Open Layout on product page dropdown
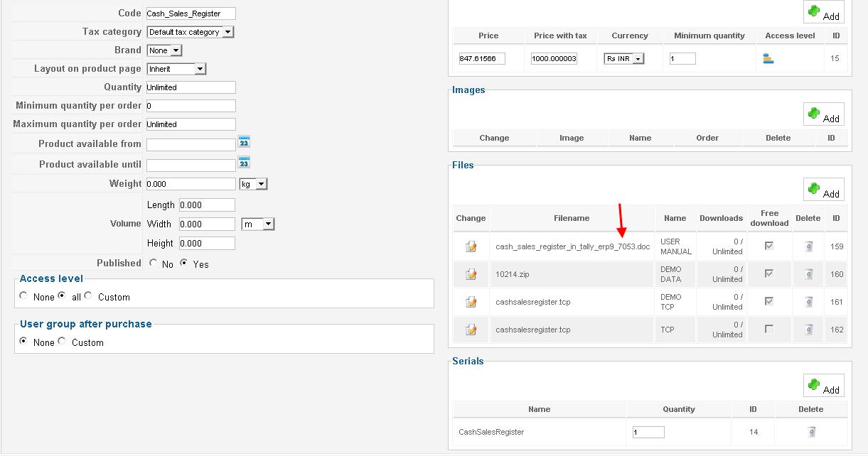 pyautogui.click(x=176, y=69)
